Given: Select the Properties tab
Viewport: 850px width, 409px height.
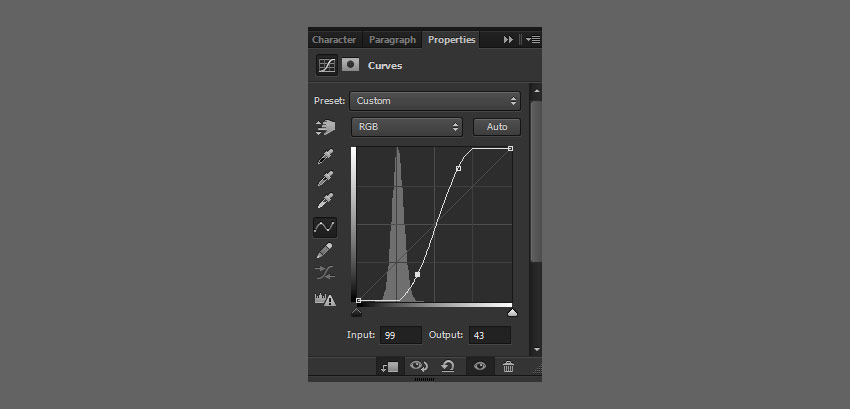Looking at the screenshot, I should tap(451, 40).
